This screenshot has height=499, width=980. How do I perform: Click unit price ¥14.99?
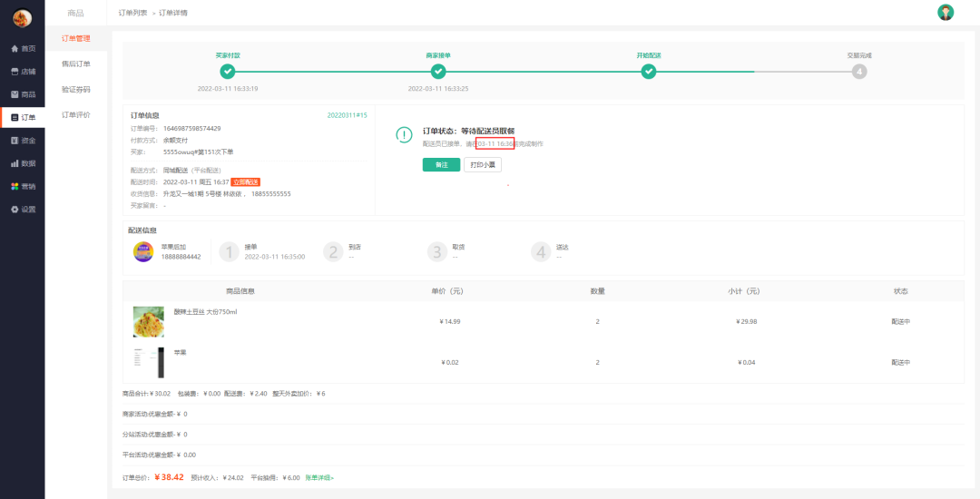[450, 322]
